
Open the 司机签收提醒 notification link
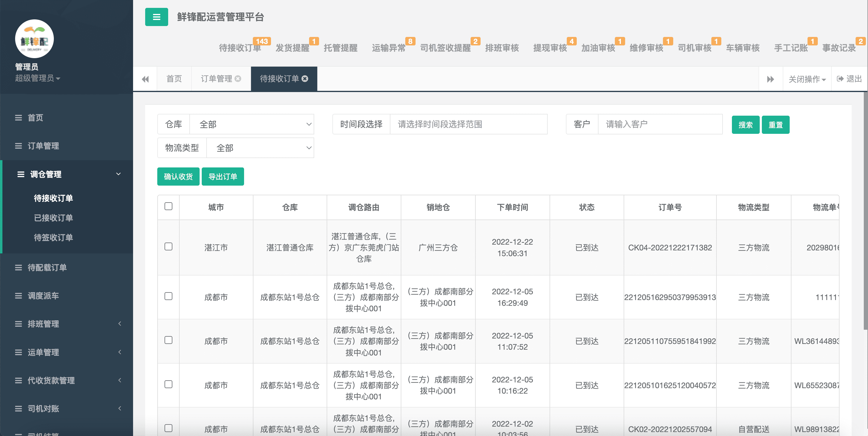(445, 48)
